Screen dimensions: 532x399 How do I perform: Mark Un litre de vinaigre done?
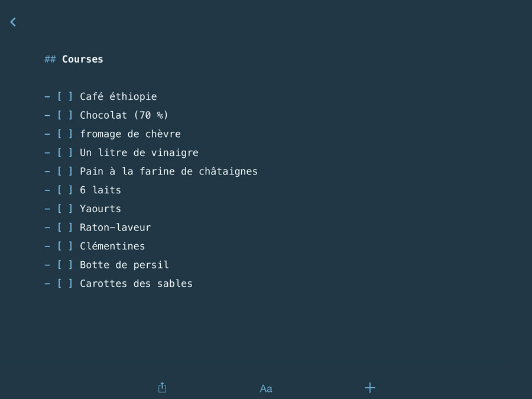pos(65,153)
